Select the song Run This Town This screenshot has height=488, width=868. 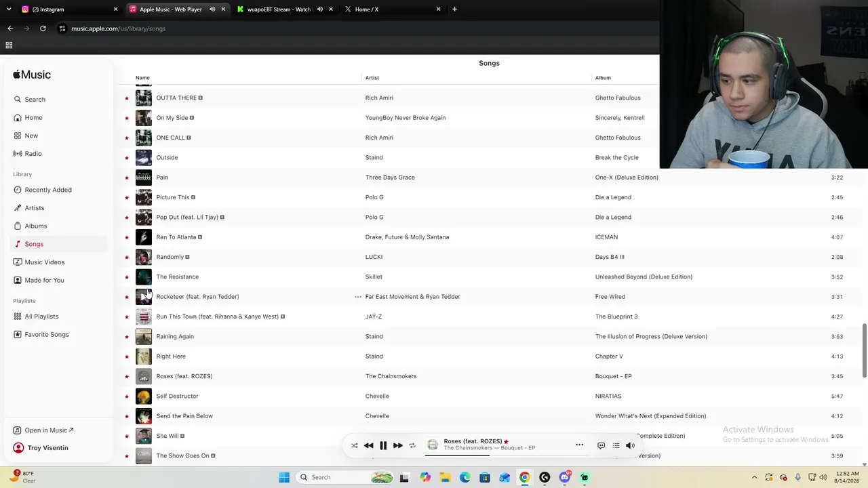pyautogui.click(x=491, y=317)
